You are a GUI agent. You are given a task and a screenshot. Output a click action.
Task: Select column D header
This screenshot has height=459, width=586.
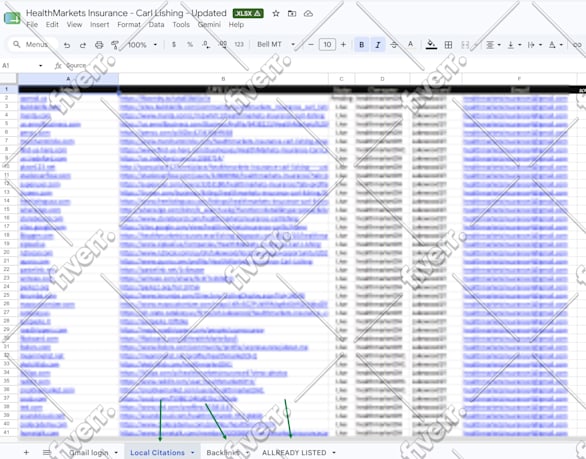click(x=382, y=79)
